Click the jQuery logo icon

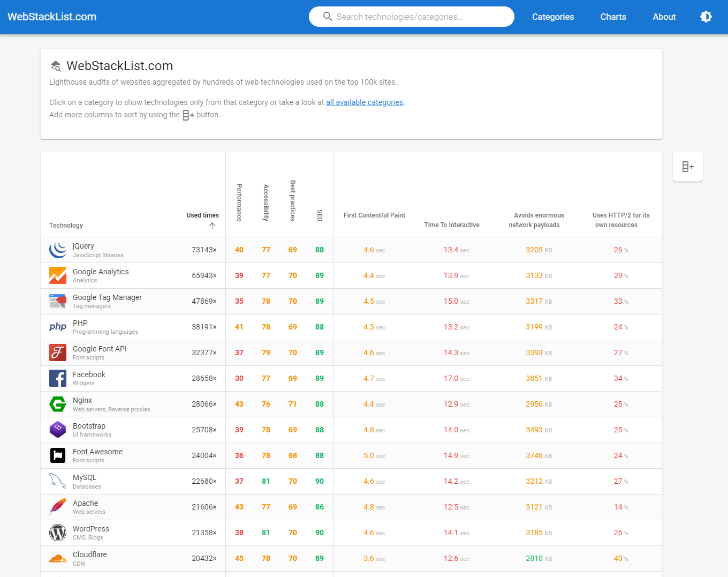57,250
